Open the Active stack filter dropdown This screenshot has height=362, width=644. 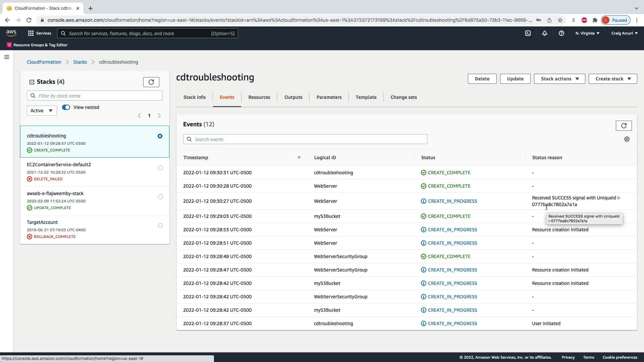[x=42, y=111]
